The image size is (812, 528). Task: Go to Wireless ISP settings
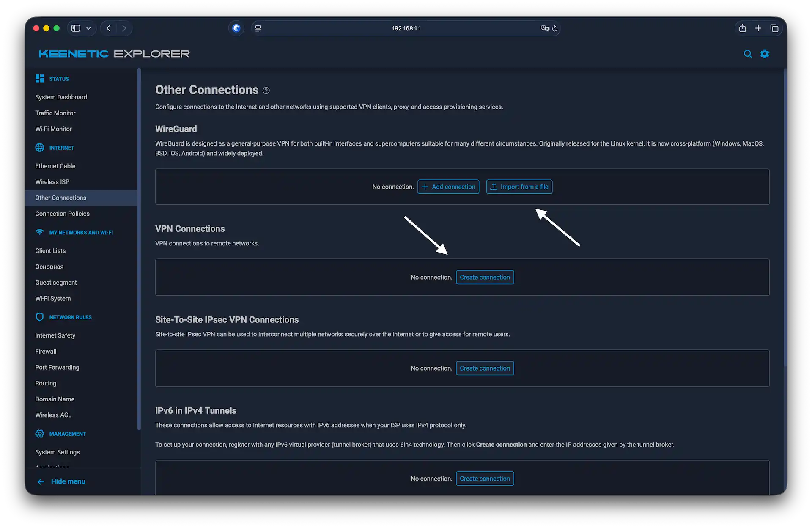coord(52,182)
